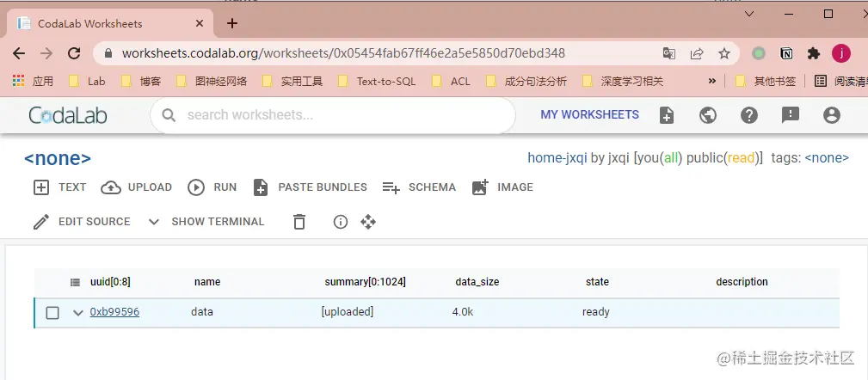Click the <none> worksheet title
The height and width of the screenshot is (380, 868).
tap(58, 159)
